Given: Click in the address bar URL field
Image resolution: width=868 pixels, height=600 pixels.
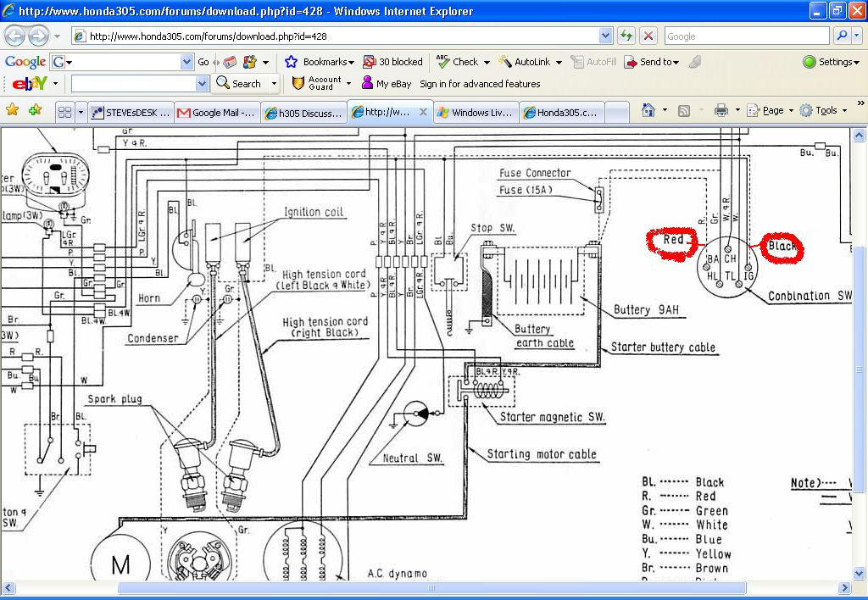Looking at the screenshot, I should point(339,36).
